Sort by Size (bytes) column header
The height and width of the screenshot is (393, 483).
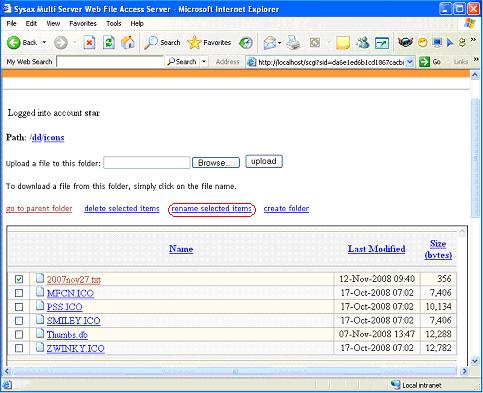click(438, 249)
